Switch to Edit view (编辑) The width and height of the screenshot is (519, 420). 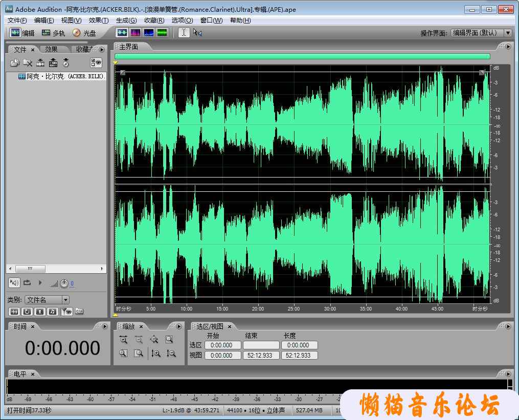coord(22,33)
